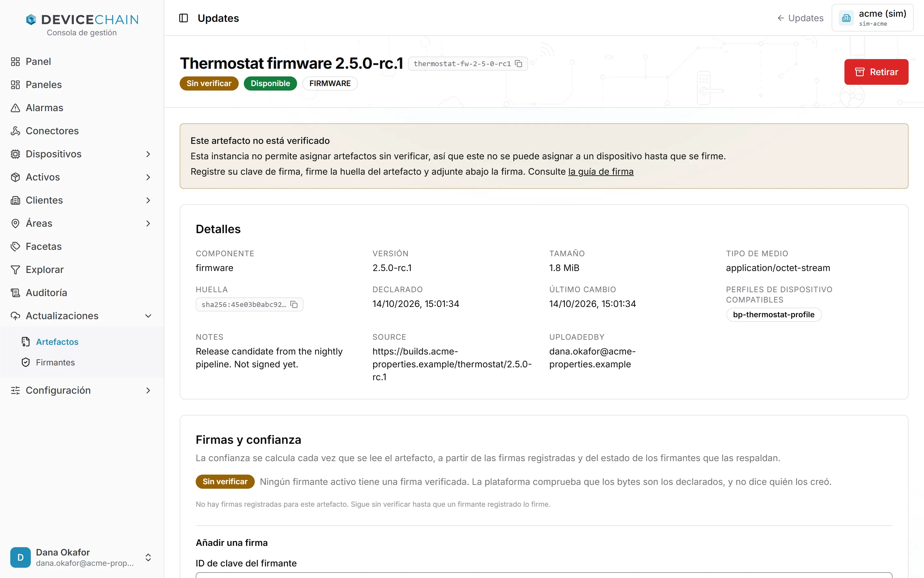Open the Paneles page
The width and height of the screenshot is (924, 578).
click(82, 84)
